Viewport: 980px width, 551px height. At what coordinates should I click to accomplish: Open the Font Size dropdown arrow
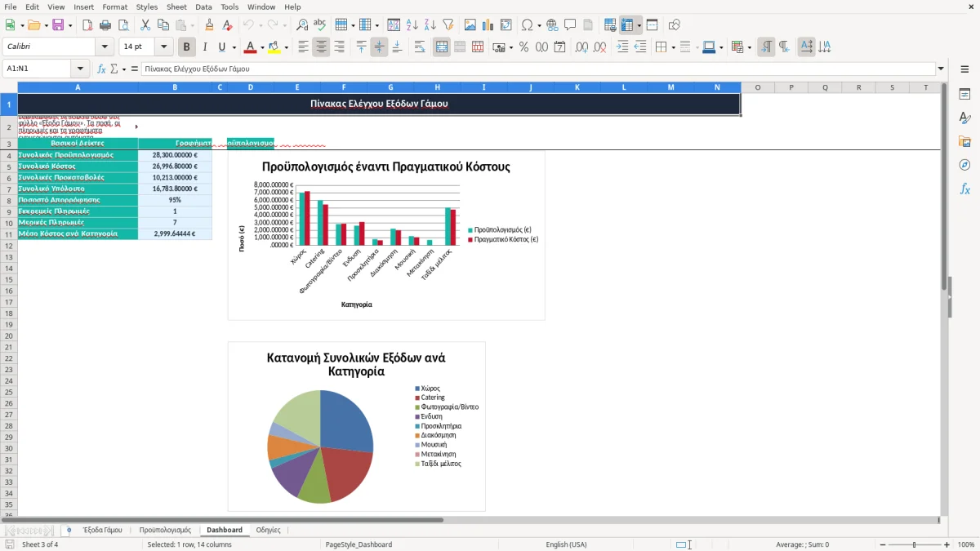pos(164,47)
